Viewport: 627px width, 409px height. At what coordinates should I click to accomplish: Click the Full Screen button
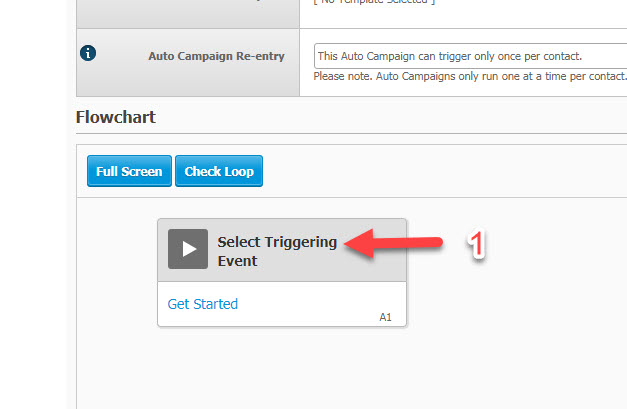coord(129,171)
